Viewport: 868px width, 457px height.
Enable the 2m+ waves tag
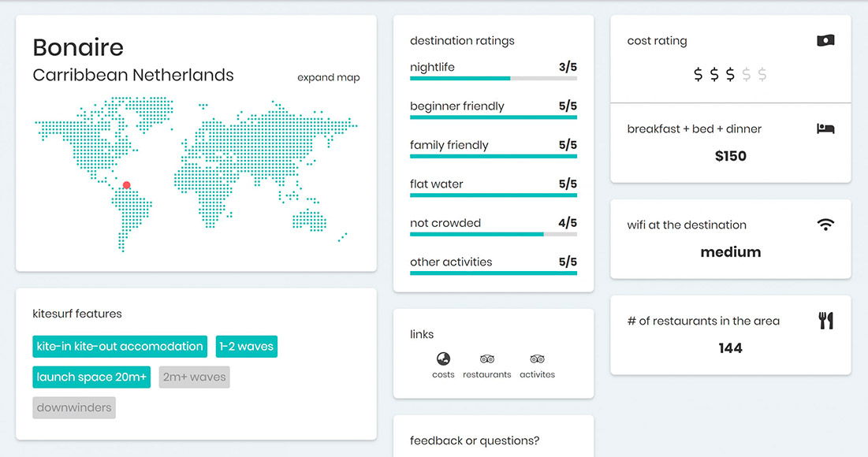(x=194, y=377)
